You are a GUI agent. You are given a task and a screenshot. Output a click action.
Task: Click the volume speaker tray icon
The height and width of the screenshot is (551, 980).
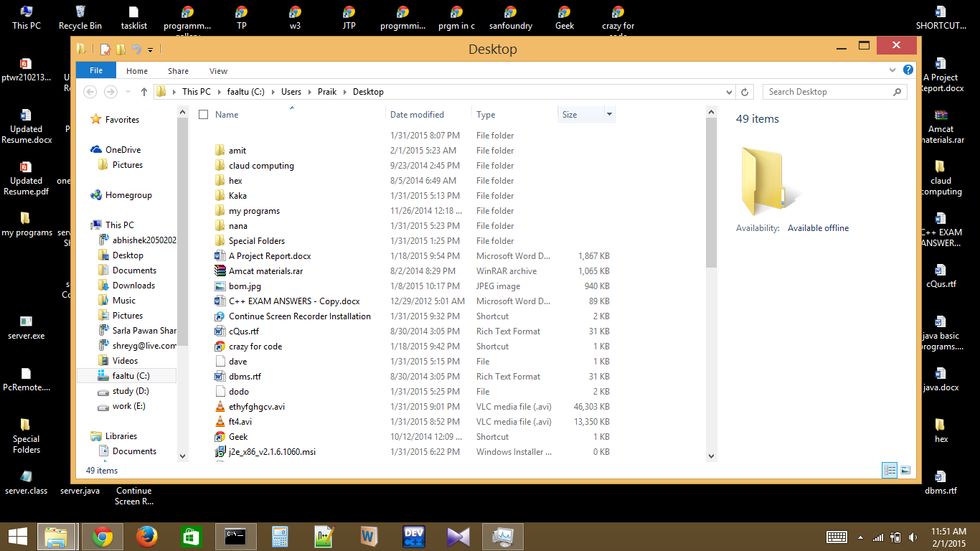913,537
